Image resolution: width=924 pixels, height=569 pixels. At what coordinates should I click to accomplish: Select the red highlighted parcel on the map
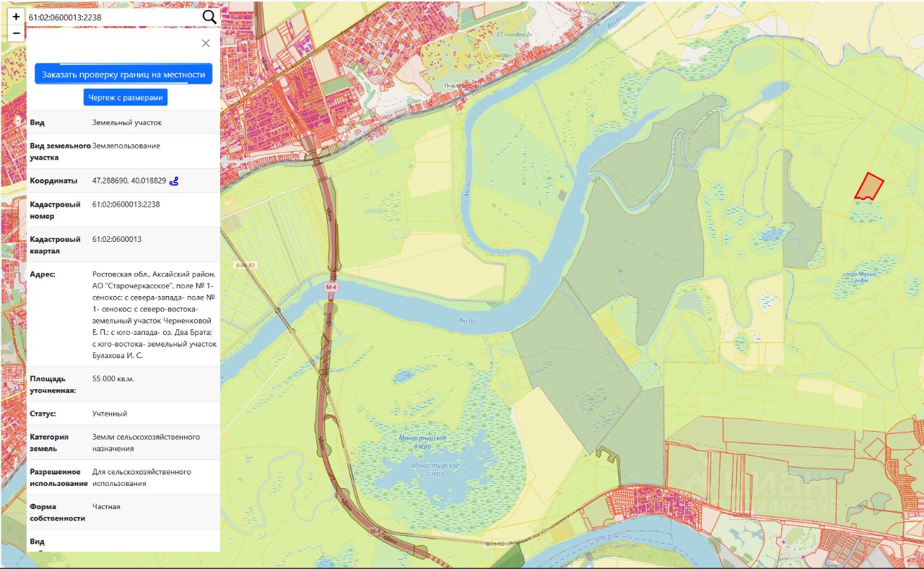(869, 187)
